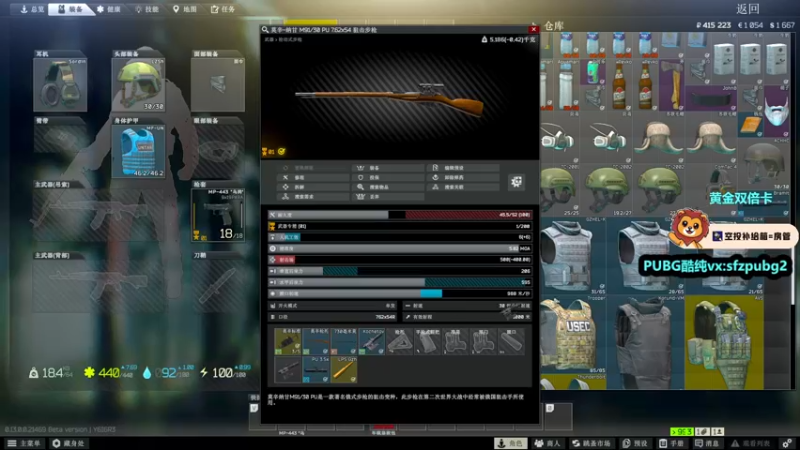Open the 手册 handbook

671,443
